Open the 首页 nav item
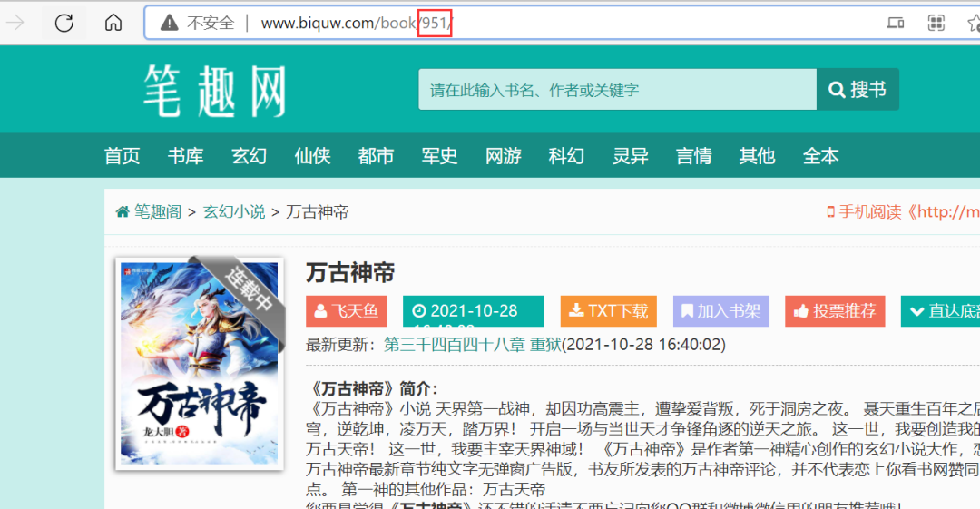 (122, 156)
